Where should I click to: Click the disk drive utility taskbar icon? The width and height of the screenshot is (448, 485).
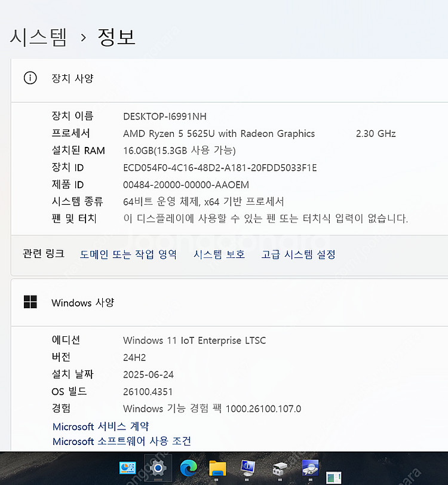280,469
